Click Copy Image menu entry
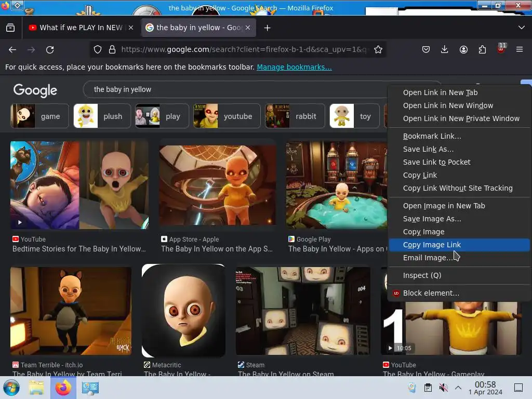 (x=459, y=232)
